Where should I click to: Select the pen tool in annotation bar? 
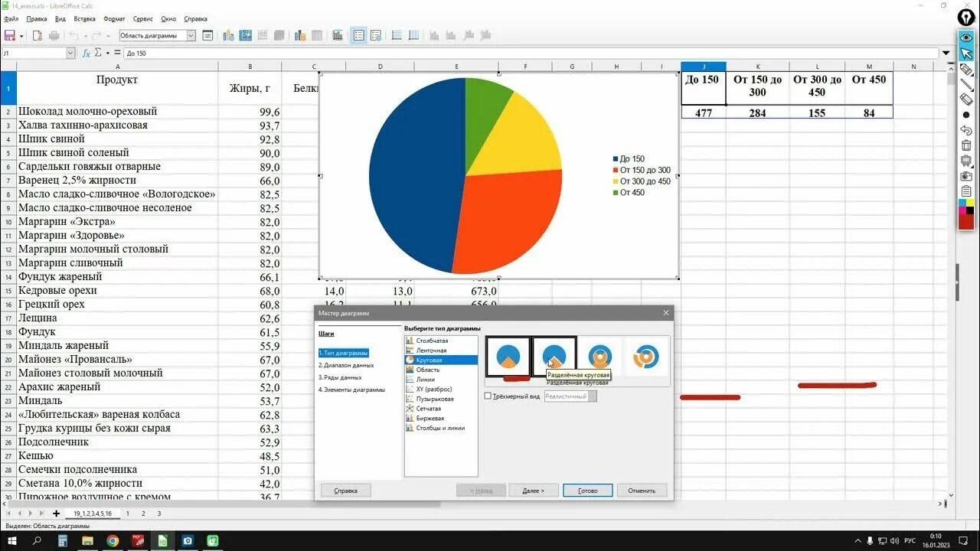coord(966,69)
